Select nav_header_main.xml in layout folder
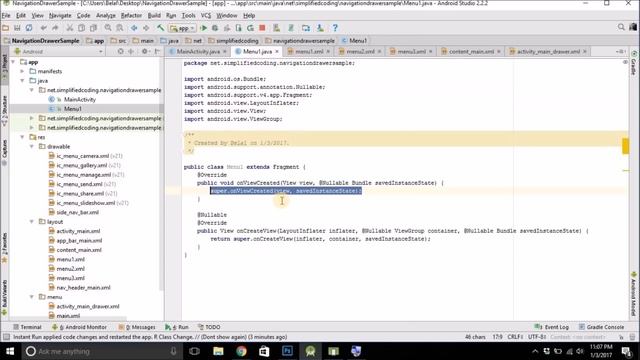This screenshot has height=360, width=640. 83,287
